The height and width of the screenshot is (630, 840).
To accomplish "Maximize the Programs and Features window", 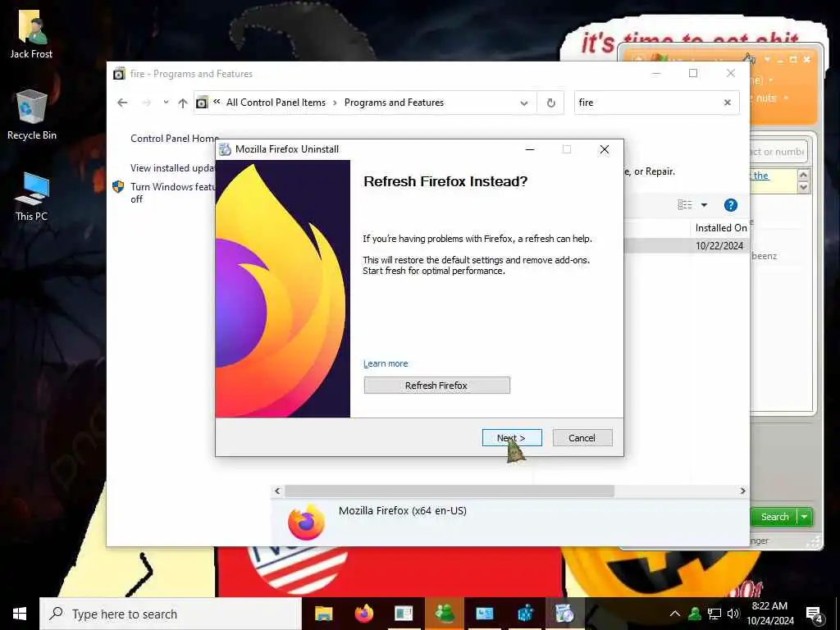I will pos(693,73).
